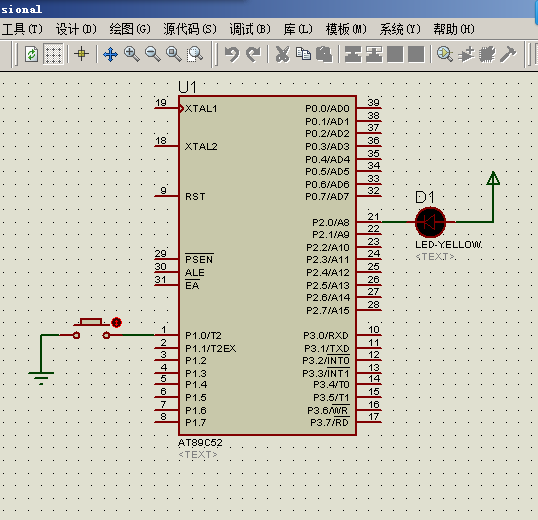Click the Make Device icon

coord(466,54)
